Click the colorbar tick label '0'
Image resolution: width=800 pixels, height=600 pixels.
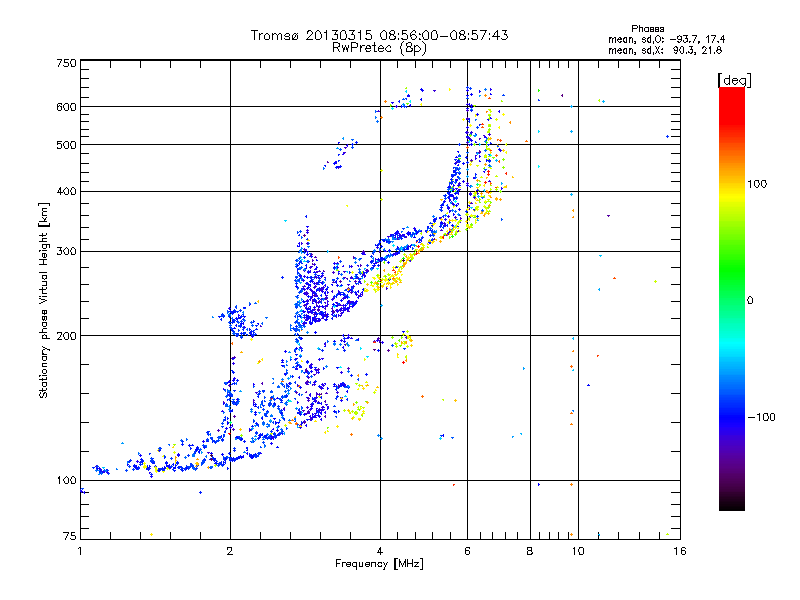[750, 301]
